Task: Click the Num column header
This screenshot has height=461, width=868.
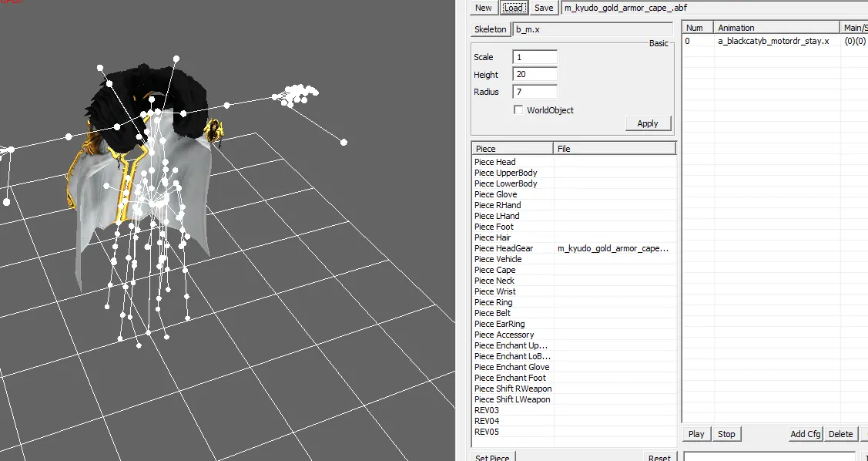Action: [x=698, y=28]
